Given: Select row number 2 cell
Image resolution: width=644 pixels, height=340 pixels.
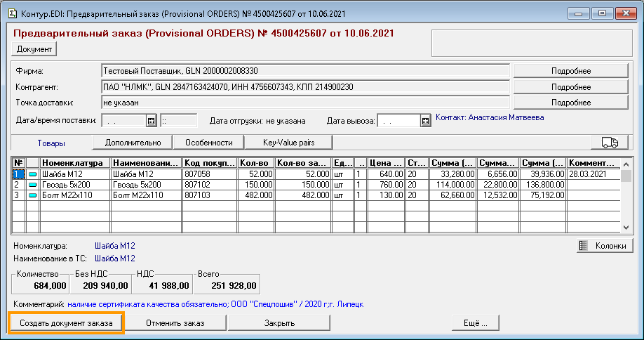Looking at the screenshot, I should pyautogui.click(x=19, y=185).
